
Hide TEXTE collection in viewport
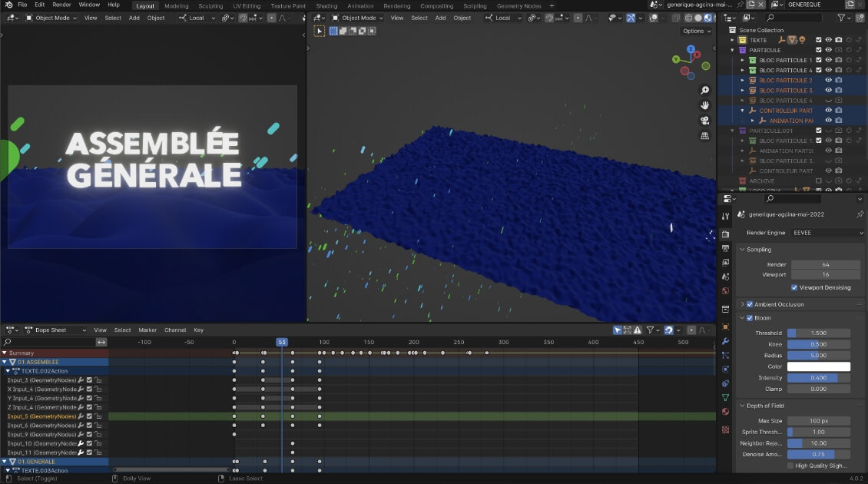[829, 40]
